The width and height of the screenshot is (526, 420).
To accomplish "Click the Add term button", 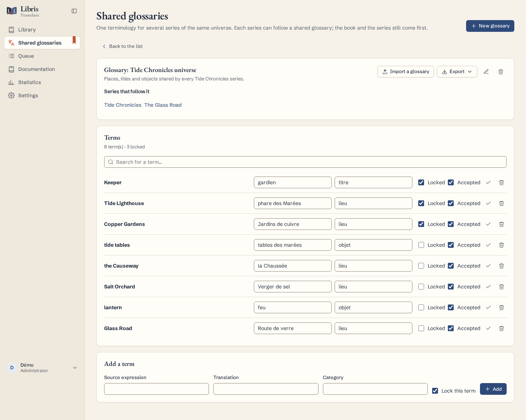I will (x=493, y=389).
